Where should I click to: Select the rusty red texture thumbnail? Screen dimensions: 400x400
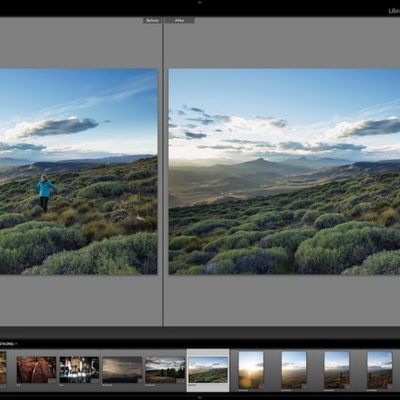[x=36, y=370]
